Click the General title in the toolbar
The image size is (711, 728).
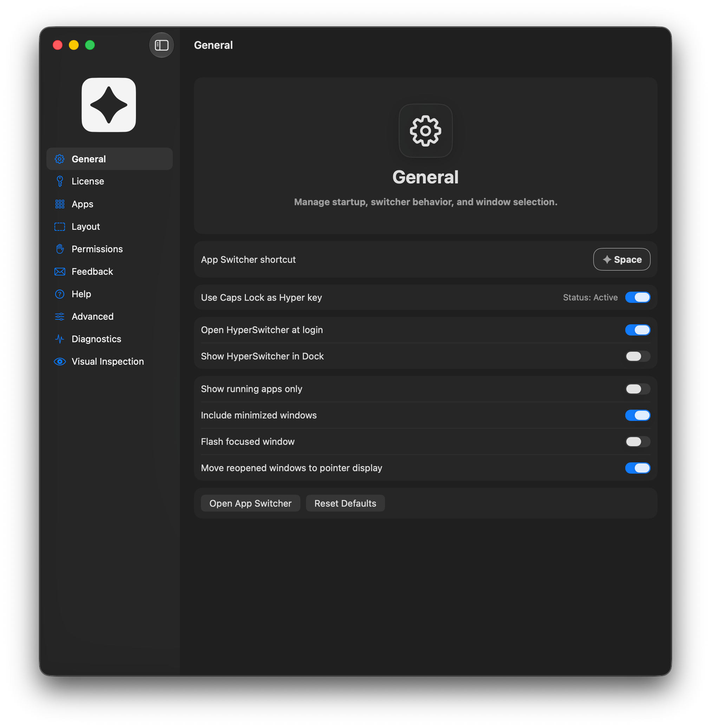213,45
